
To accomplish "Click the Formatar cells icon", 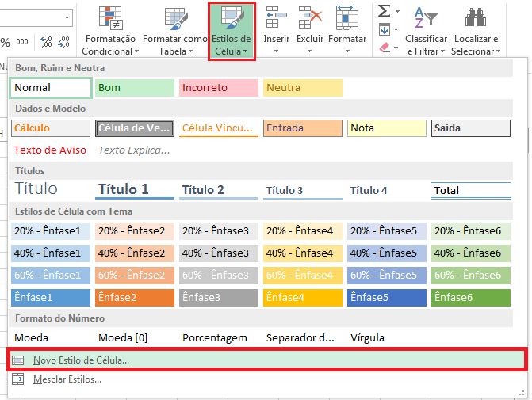I will point(347,17).
